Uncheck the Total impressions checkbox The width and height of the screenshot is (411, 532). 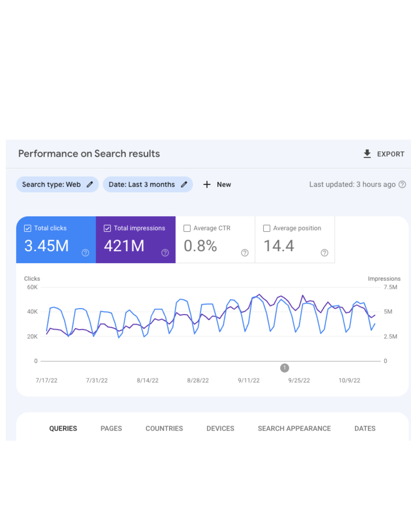(107, 228)
